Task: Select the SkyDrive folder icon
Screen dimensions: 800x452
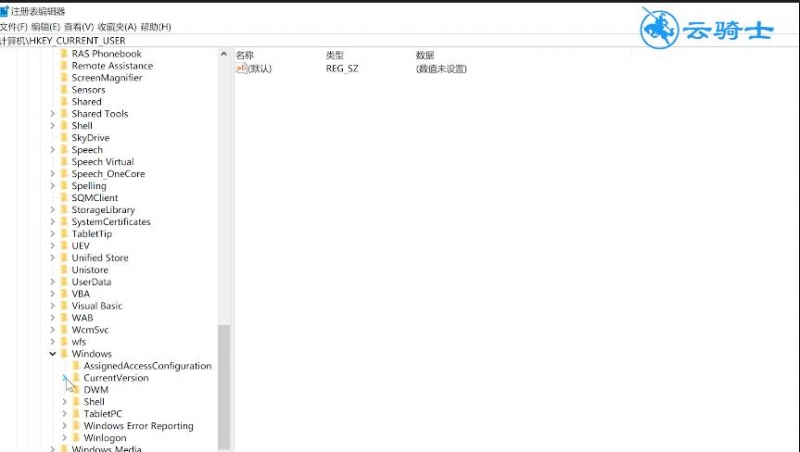Action: [x=64, y=138]
